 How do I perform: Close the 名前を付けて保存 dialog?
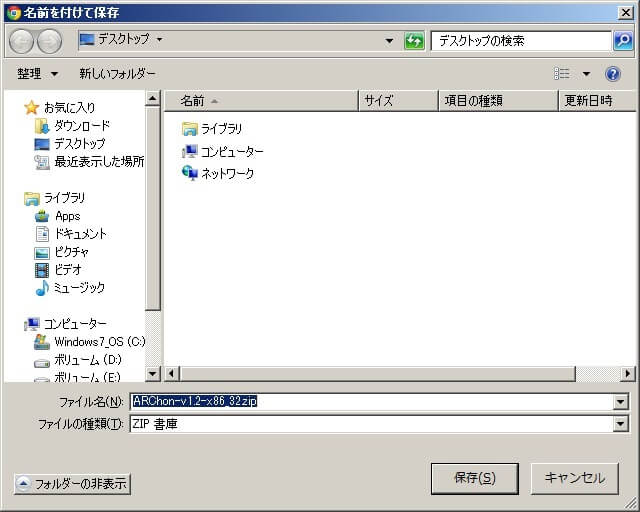pos(626,13)
